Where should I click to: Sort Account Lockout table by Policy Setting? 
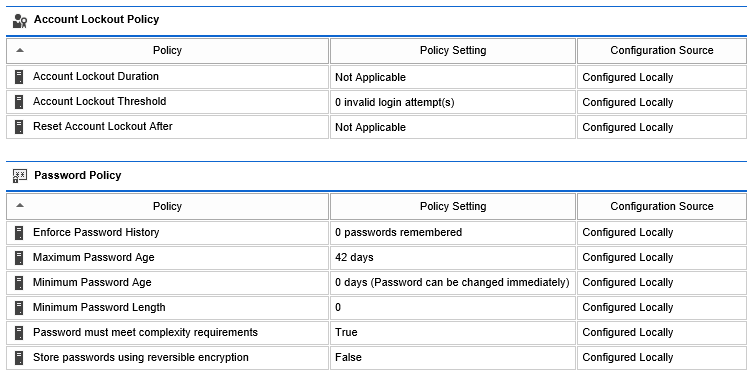click(x=452, y=50)
